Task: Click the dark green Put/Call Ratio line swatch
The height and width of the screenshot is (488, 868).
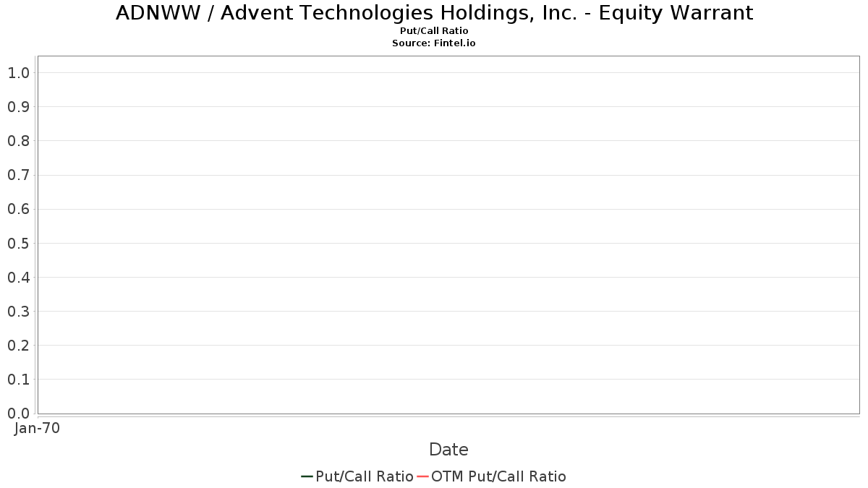Action: pos(307,476)
